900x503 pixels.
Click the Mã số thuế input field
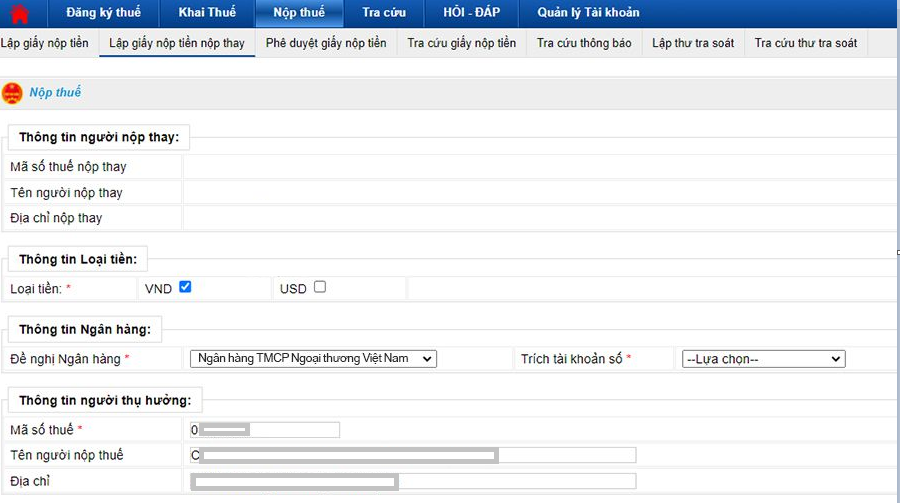[x=265, y=430]
